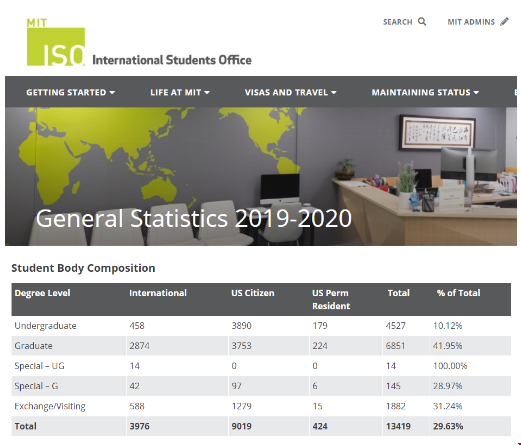Screen dimensions: 521x445
Task: Select the Special – UG row label
Action: click(39, 366)
